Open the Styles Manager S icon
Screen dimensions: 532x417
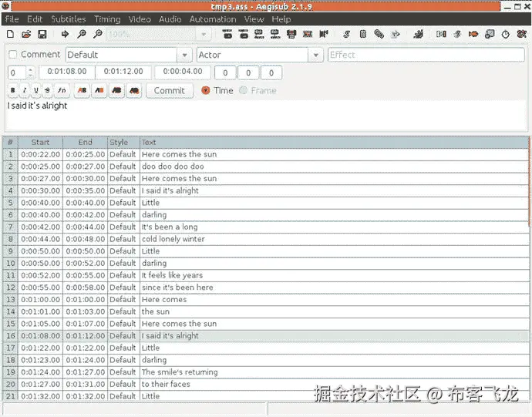tap(346, 34)
